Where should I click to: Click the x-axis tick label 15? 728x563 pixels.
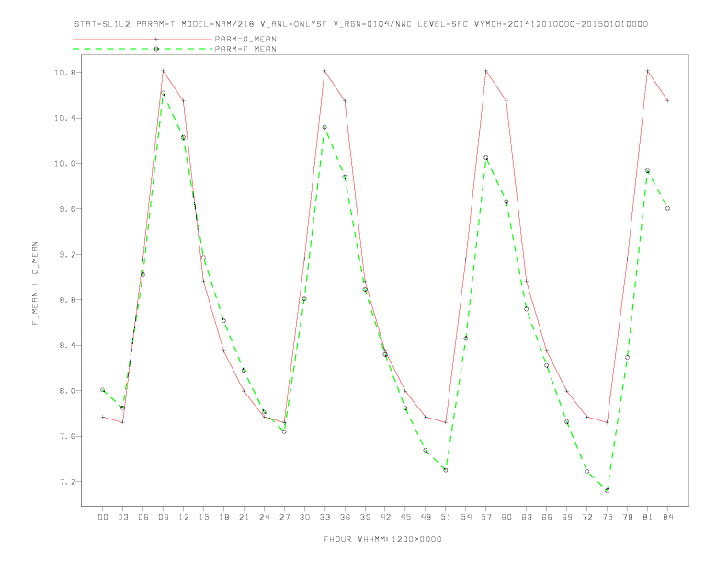coord(203,517)
